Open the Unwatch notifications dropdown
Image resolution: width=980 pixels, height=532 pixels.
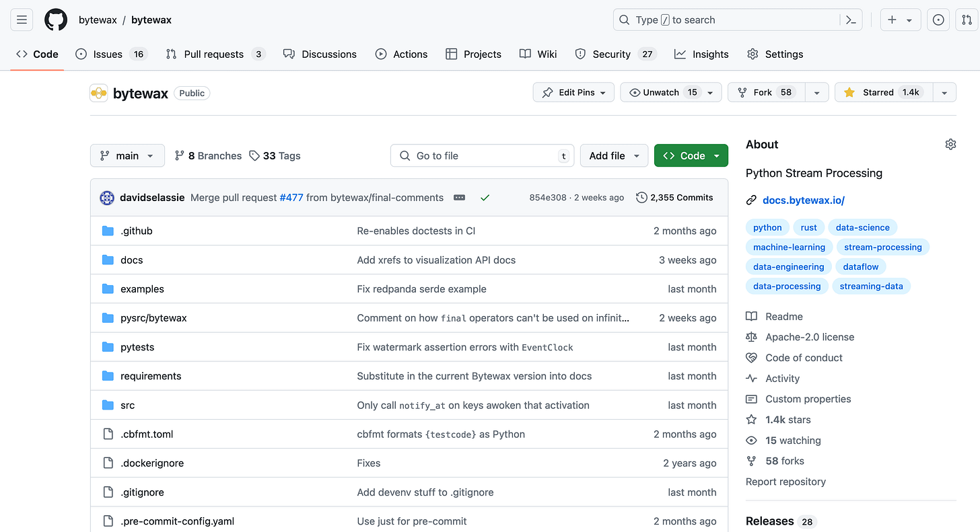point(671,92)
